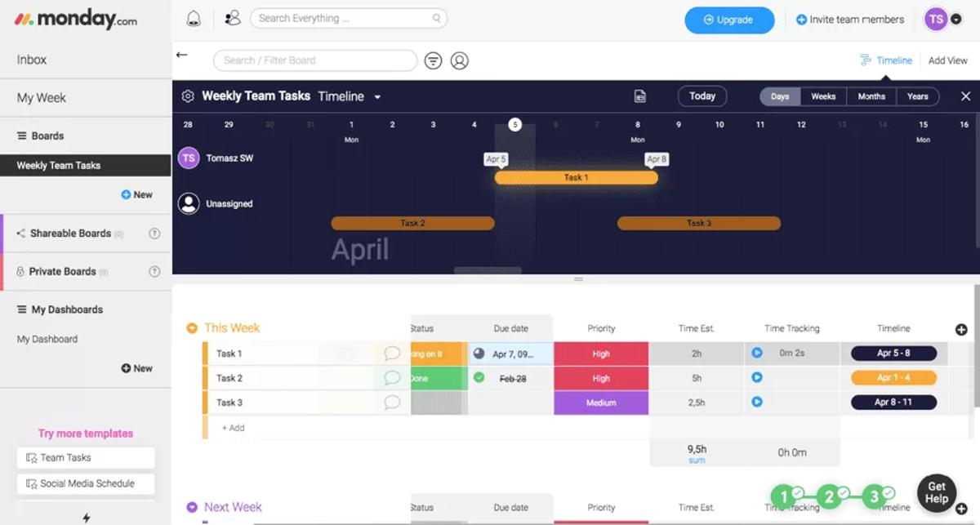The image size is (980, 525).
Task: Expand My Dashboards section
Action: tap(60, 310)
